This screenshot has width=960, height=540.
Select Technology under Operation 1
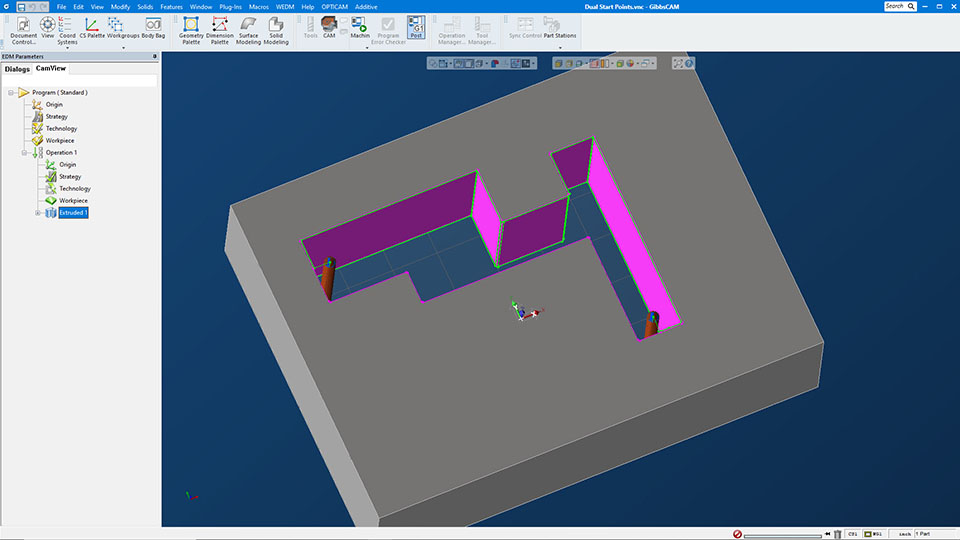[74, 189]
